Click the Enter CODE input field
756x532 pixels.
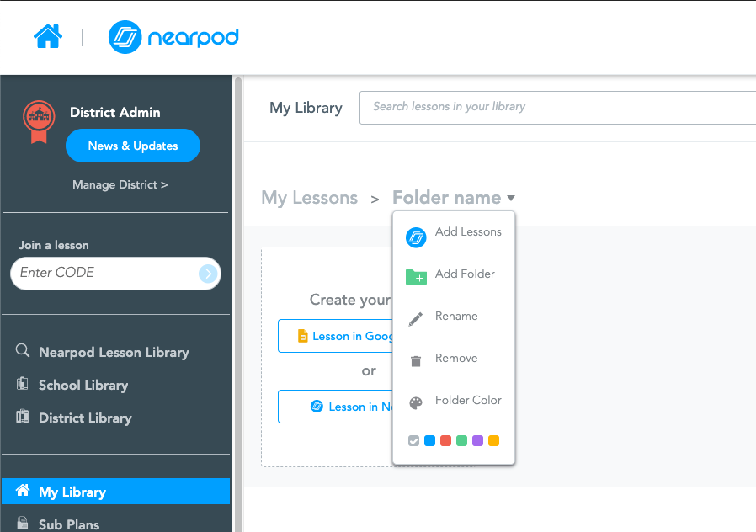(x=105, y=273)
